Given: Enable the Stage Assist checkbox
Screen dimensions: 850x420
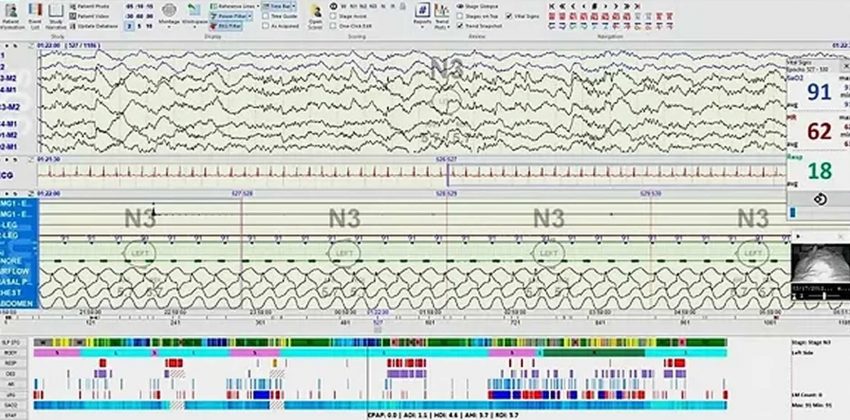Looking at the screenshot, I should [333, 16].
